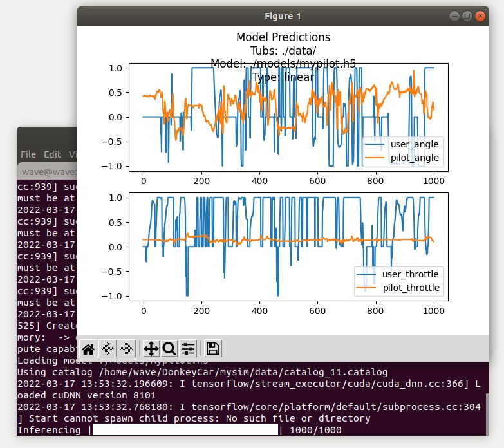Click the x-axis label 800 on the throttle plot
The image size is (504, 448).
(x=375, y=311)
